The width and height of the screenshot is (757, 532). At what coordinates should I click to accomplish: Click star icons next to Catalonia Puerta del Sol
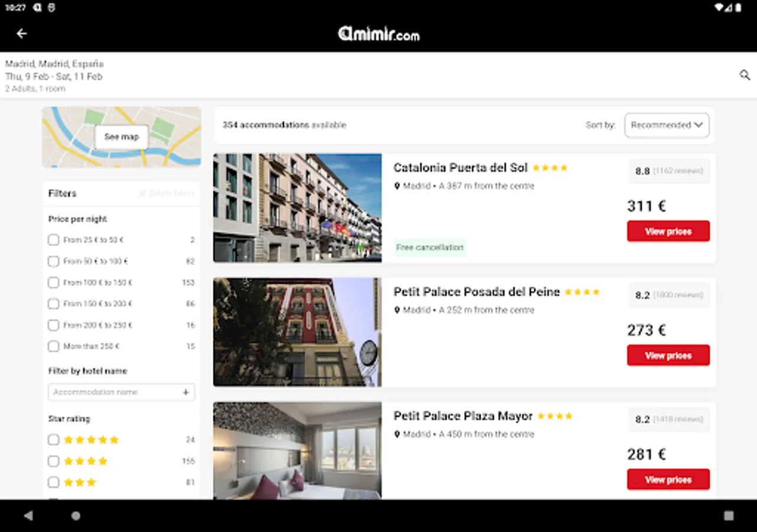pyautogui.click(x=550, y=168)
